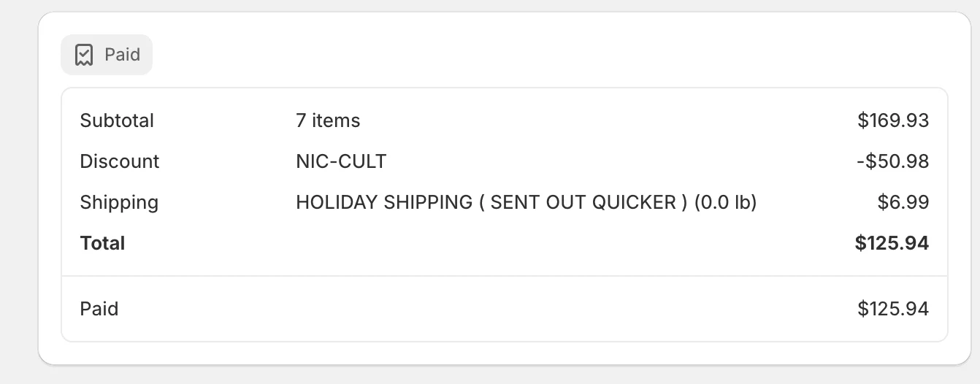Viewport: 980px width, 384px height.
Task: Click the Paid receipt checkmark icon
Action: point(84,55)
